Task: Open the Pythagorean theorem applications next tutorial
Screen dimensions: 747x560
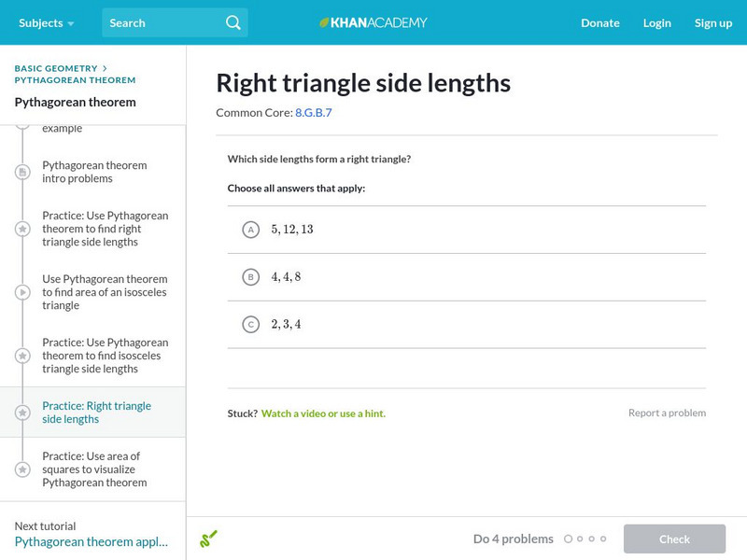Action: click(92, 541)
